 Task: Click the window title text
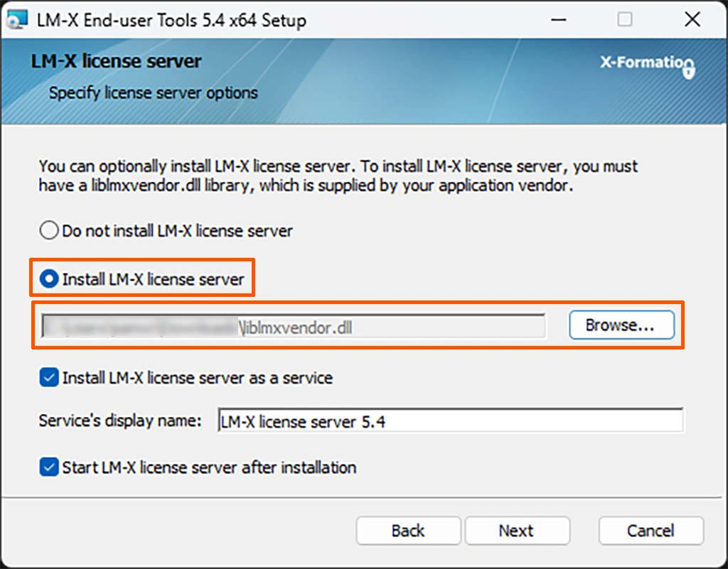click(171, 20)
